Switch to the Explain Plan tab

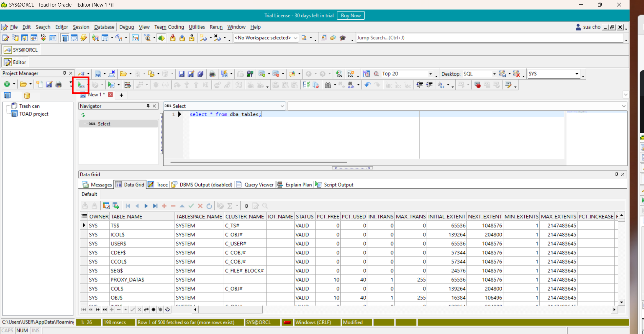(x=294, y=185)
